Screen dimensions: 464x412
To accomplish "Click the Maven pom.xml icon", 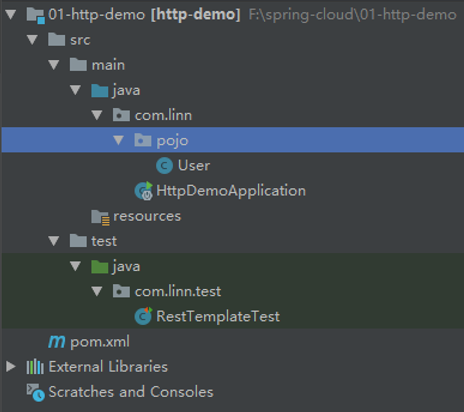I will tap(57, 342).
